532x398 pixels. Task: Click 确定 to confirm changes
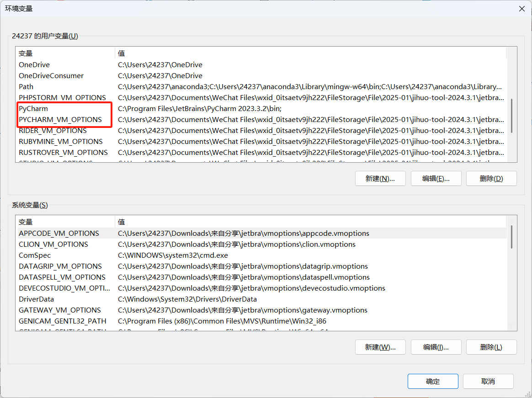coord(432,381)
